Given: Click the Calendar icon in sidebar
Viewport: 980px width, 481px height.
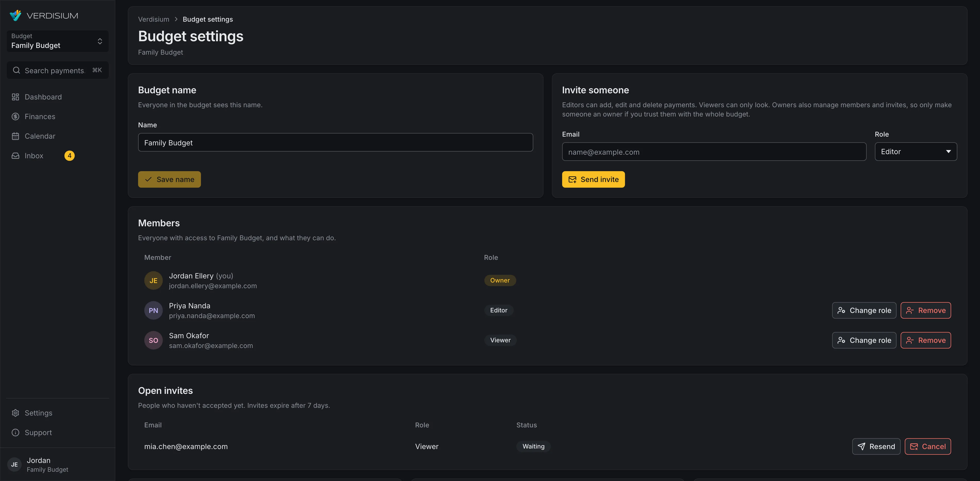Looking at the screenshot, I should 15,136.
